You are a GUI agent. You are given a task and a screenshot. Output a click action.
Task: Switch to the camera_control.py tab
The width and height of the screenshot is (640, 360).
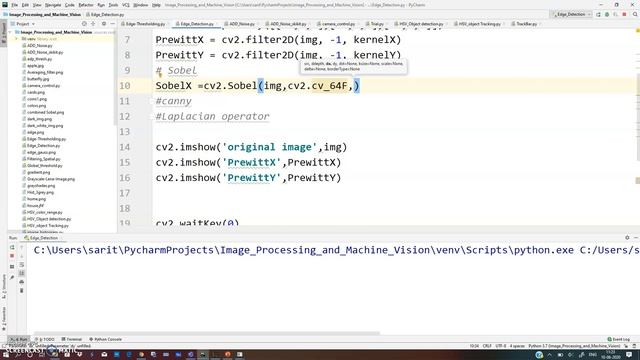(338, 24)
